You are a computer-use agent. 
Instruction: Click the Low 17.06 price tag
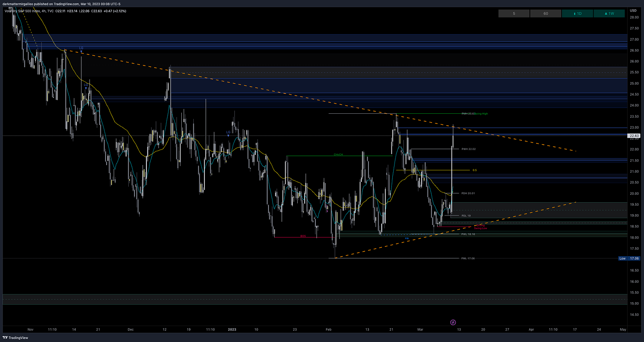pos(629,258)
